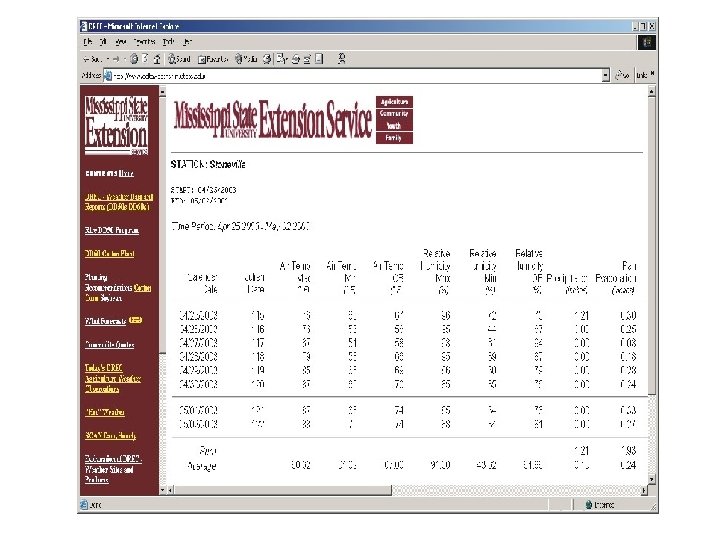Select the Family banner button

pyautogui.click(x=394, y=138)
